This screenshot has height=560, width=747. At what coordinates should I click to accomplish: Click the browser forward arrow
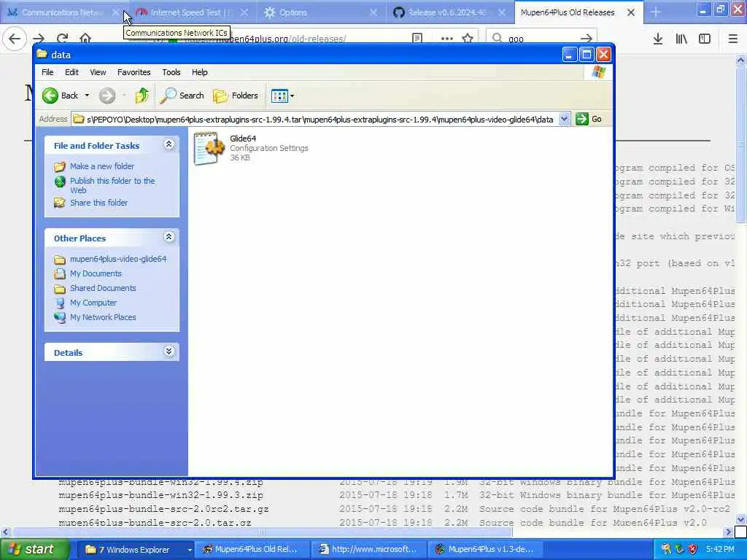pyautogui.click(x=39, y=39)
